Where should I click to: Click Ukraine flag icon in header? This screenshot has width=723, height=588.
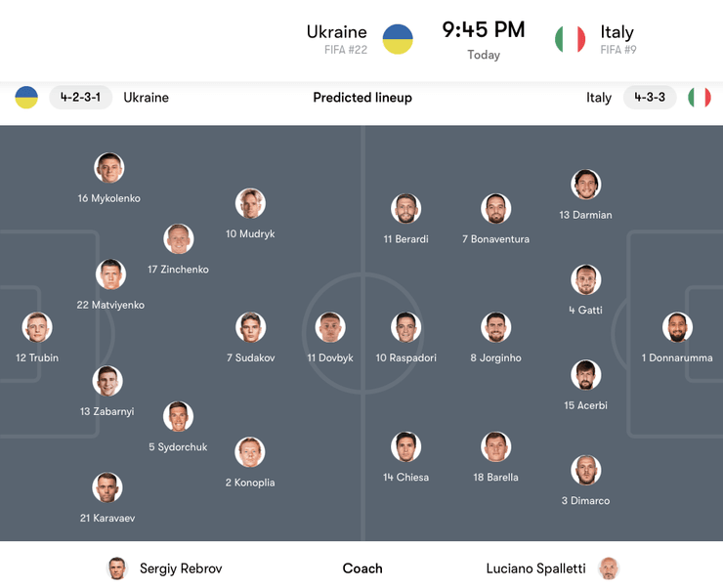click(398, 39)
